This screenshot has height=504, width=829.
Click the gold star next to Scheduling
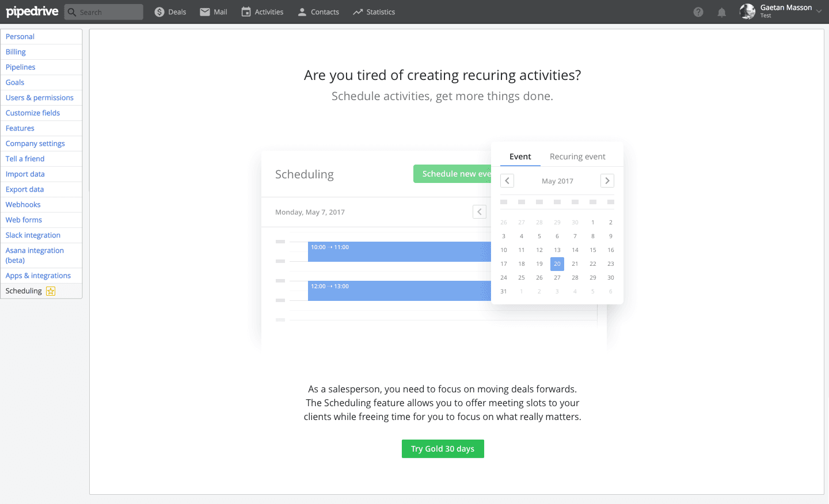(51, 291)
